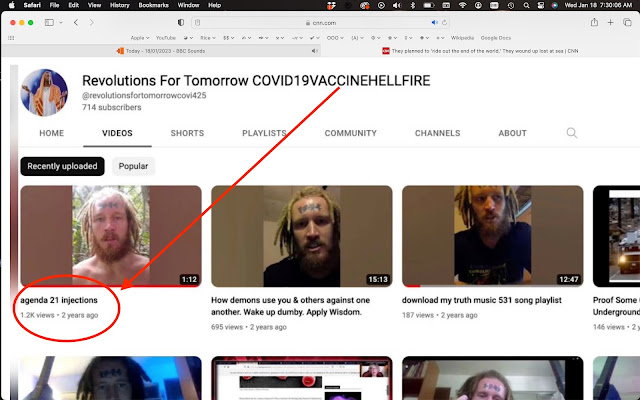Open the History menu

(x=119, y=5)
